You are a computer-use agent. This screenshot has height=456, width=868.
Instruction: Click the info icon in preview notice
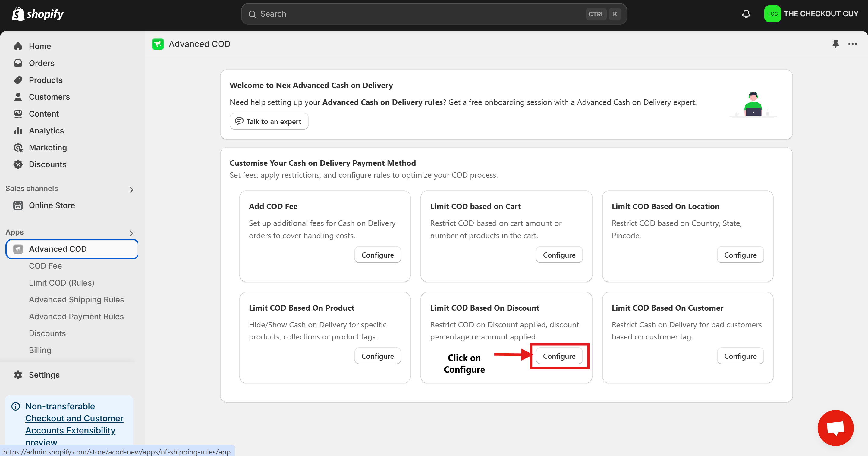(x=15, y=406)
